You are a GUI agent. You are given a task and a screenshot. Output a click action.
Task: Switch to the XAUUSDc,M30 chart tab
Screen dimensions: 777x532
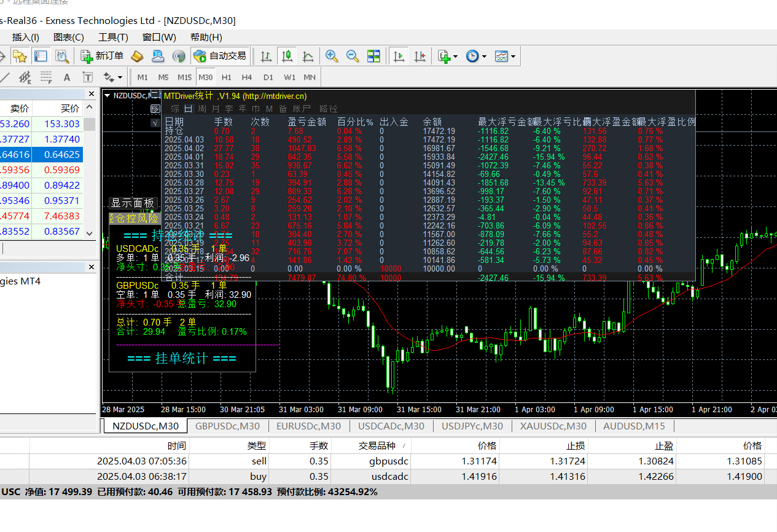coord(553,426)
